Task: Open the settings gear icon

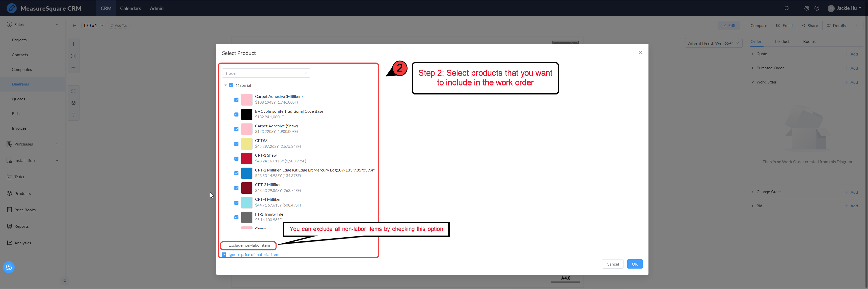Action: (807, 8)
